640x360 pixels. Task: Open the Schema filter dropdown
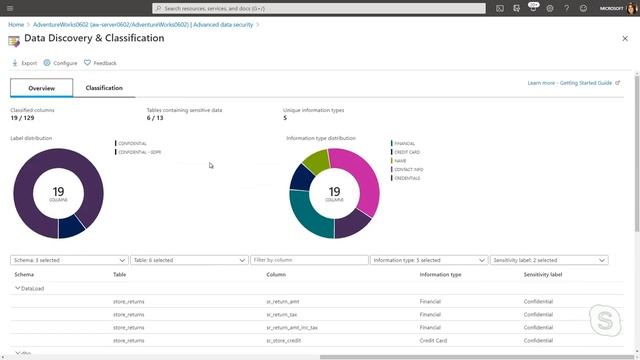(x=69, y=260)
